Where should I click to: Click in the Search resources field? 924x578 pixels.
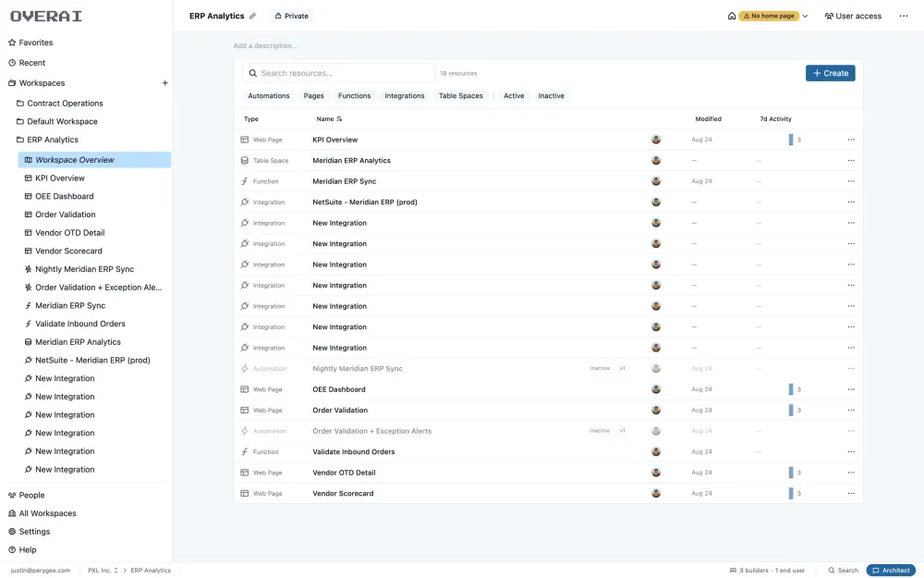click(339, 73)
